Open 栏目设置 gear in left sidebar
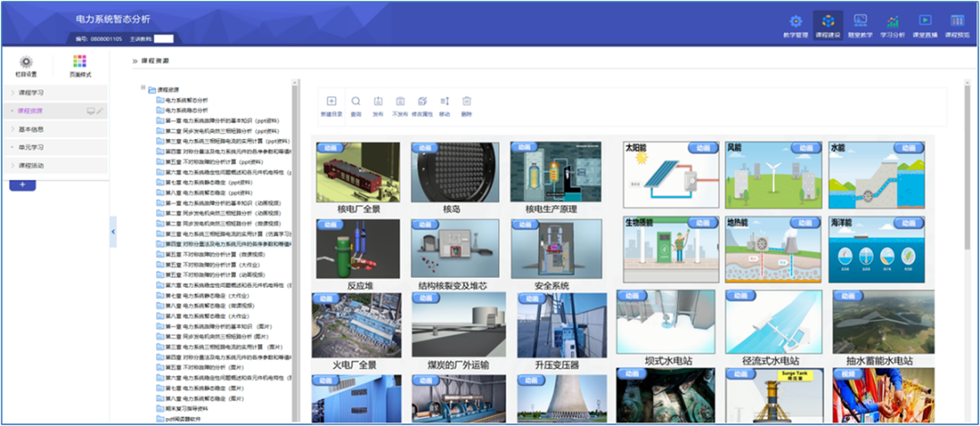 click(25, 62)
